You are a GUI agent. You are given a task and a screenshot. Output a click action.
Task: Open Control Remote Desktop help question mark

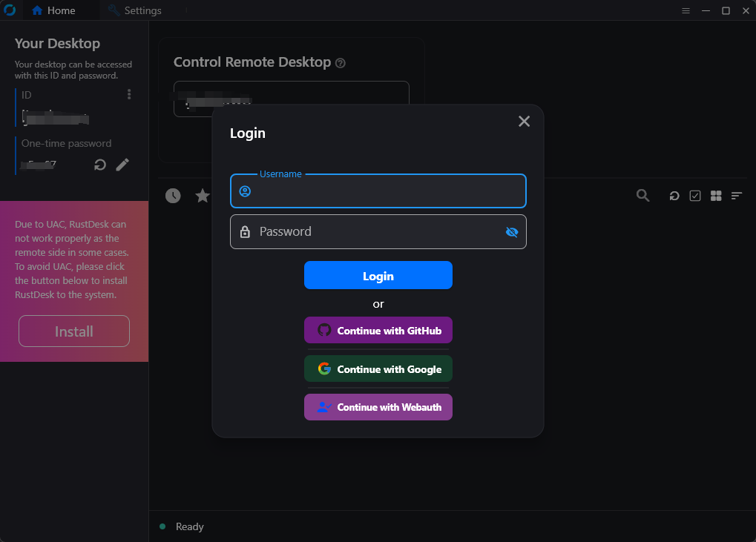[341, 63]
